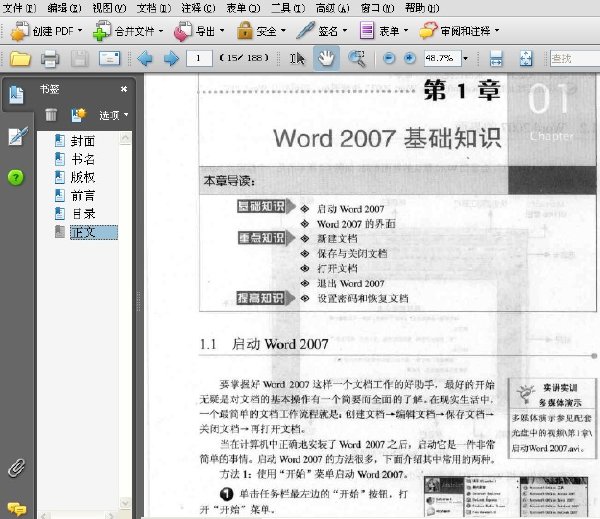Delete selected bookmark with trash icon

[x=51, y=114]
